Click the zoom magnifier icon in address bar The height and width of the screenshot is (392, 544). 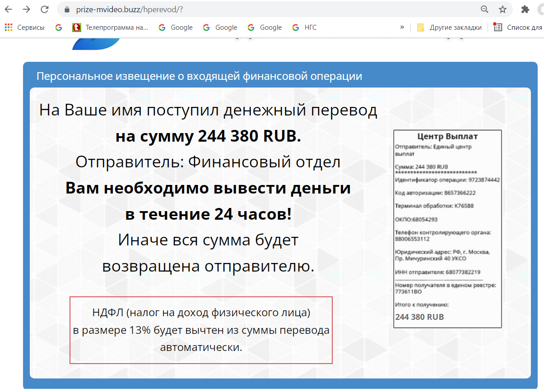(484, 9)
